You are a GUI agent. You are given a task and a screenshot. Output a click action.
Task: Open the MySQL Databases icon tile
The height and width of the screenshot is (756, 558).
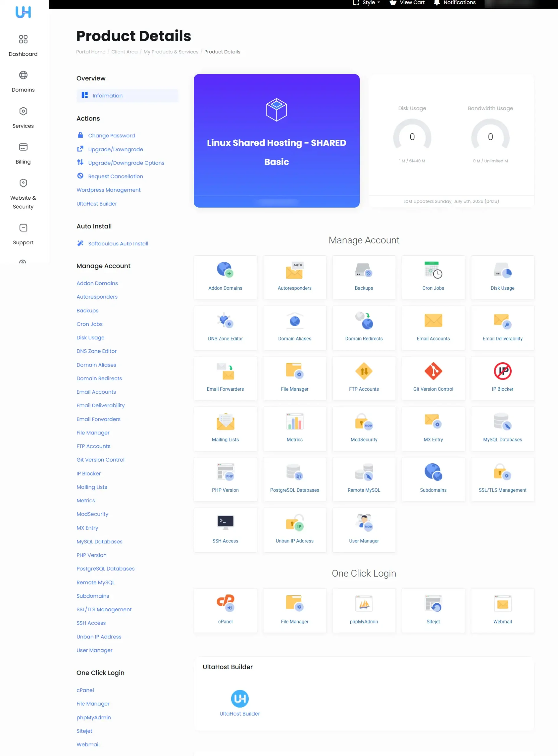tap(502, 429)
